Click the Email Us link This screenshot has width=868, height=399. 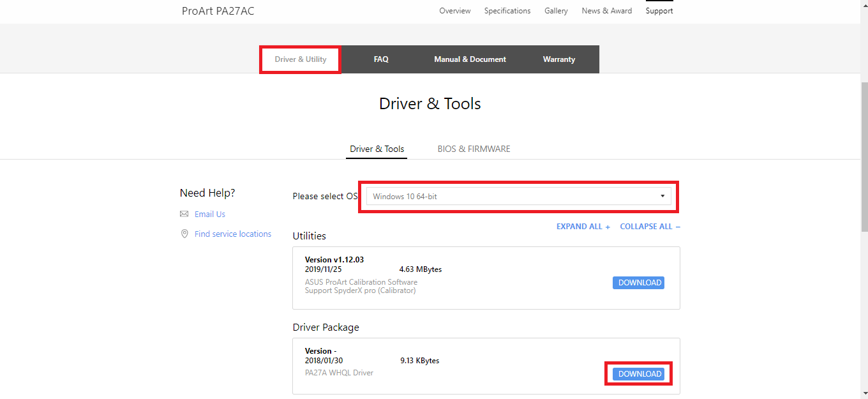pyautogui.click(x=210, y=215)
